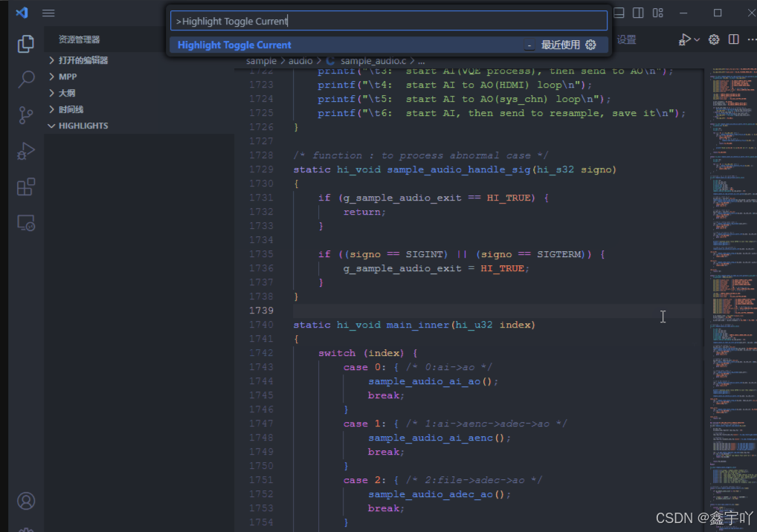Screen dimensions: 757x532
Task: Open the Extensions view
Action: point(26,186)
